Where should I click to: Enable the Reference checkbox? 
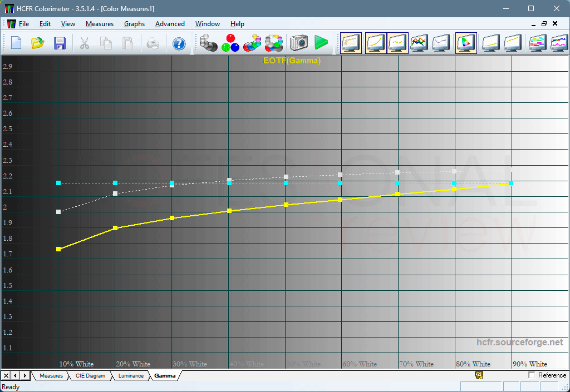[532, 375]
